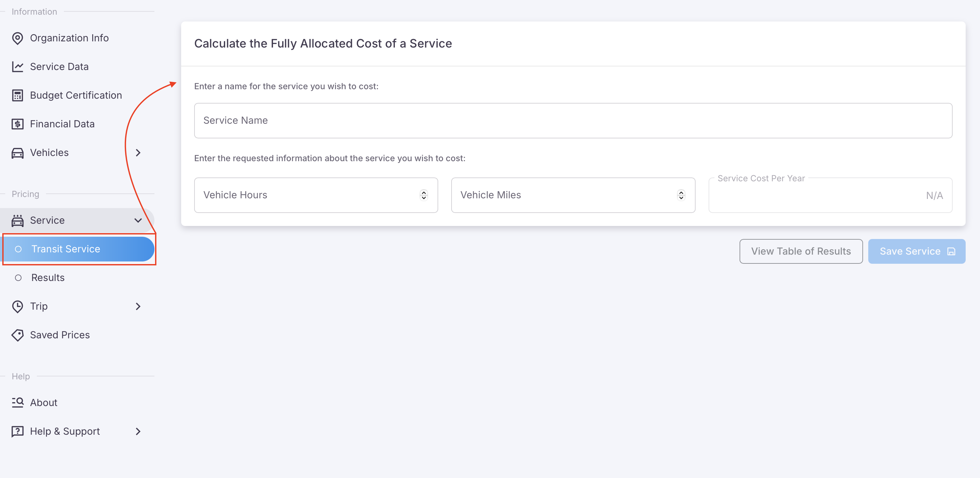Click the Service Name input field

click(573, 120)
